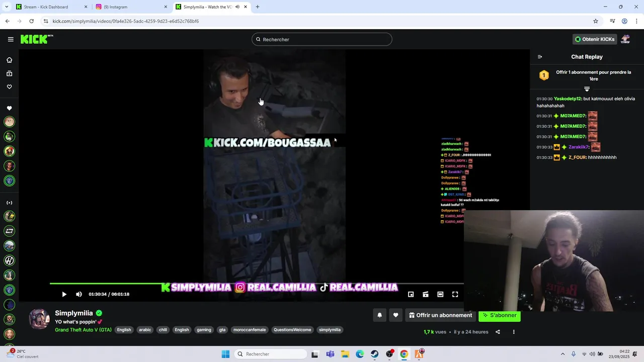The width and height of the screenshot is (644, 362).
Task: Click the S'abonner button
Action: [x=500, y=315]
